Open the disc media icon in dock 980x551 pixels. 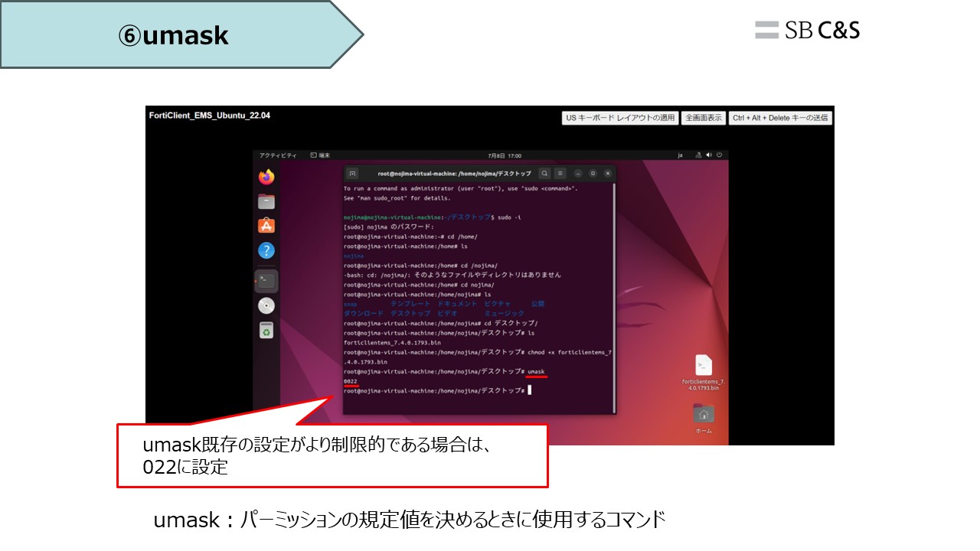tap(266, 305)
